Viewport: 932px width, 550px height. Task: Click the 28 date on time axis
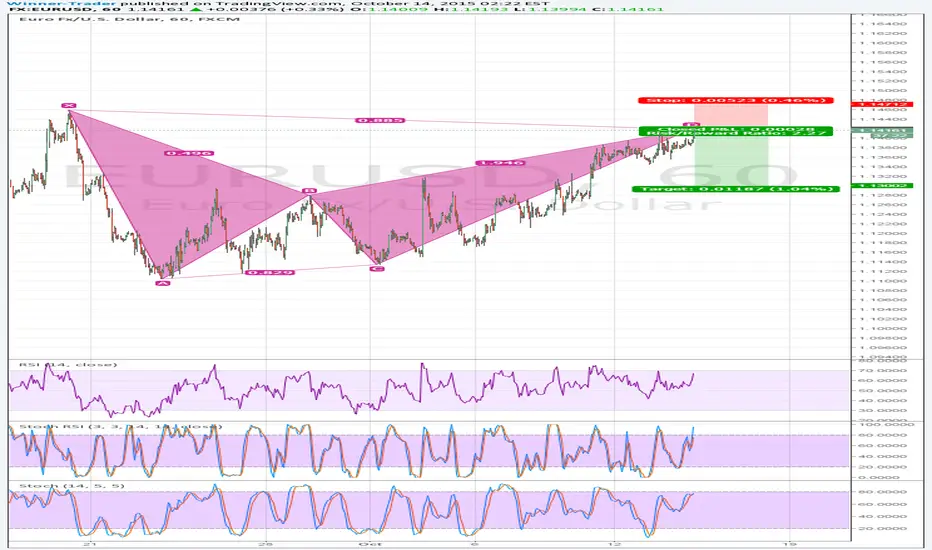[x=266, y=543]
